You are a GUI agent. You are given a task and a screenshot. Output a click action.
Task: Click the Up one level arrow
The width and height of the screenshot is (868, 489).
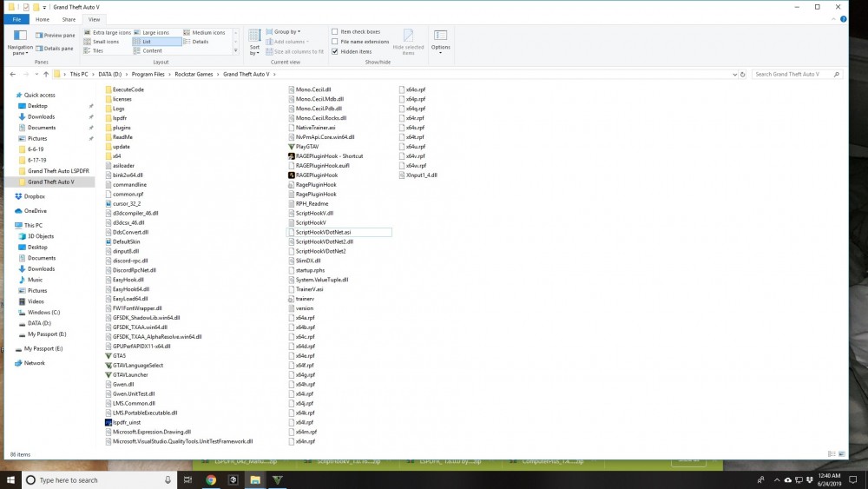coord(46,74)
